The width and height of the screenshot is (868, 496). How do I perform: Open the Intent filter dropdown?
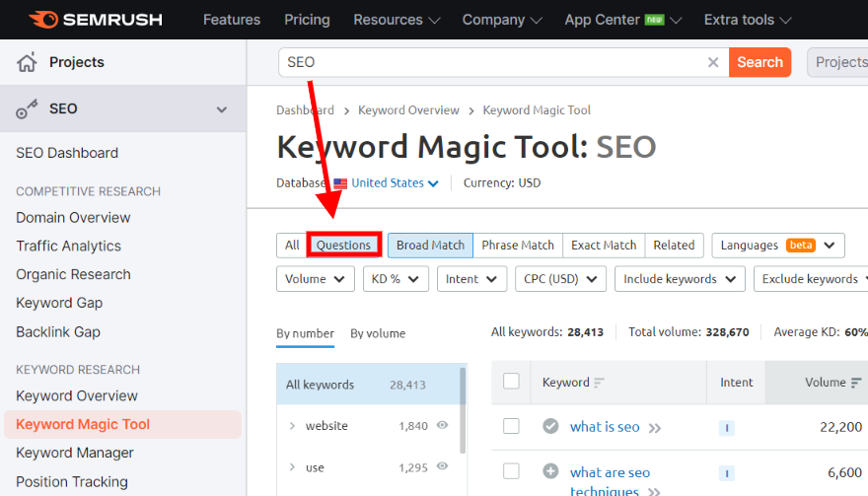(x=471, y=279)
